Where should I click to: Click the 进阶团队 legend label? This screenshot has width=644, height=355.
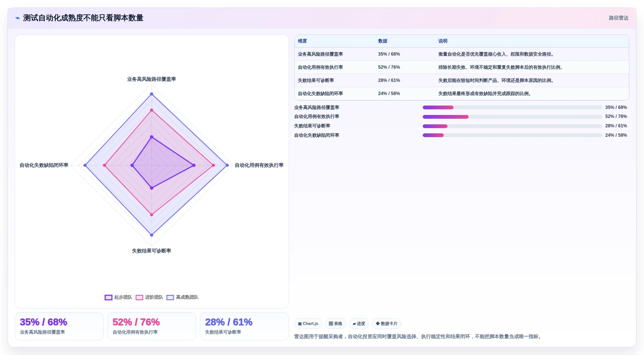[x=154, y=298]
